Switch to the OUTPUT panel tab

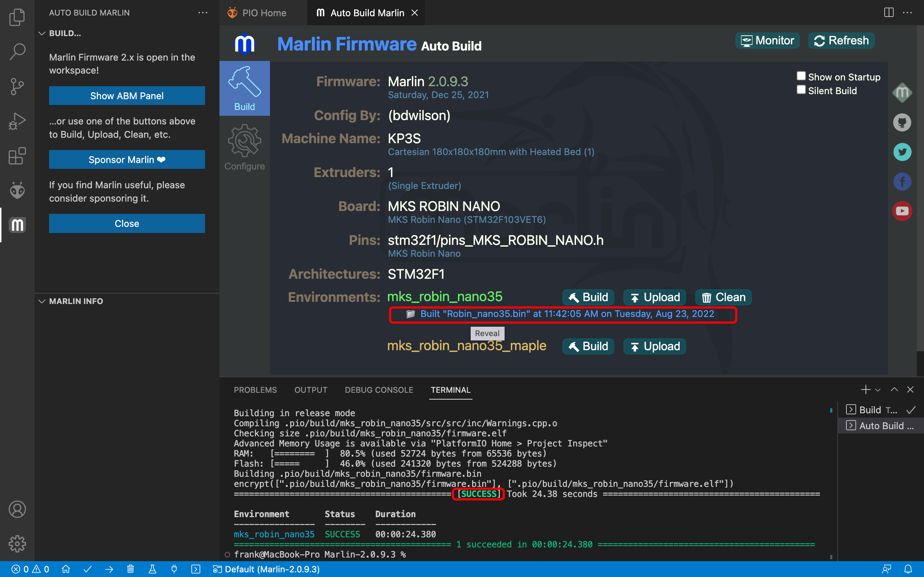click(310, 389)
